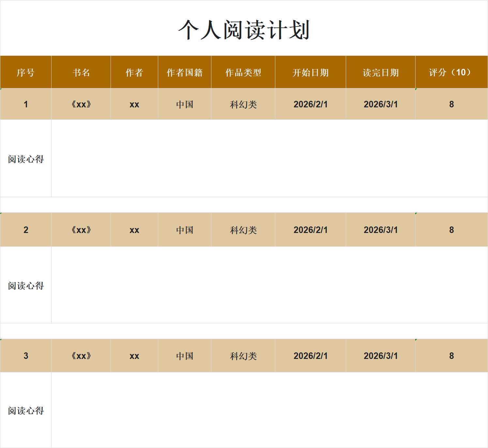Select the 评分（10） column header
The height and width of the screenshot is (448, 488).
coord(451,72)
